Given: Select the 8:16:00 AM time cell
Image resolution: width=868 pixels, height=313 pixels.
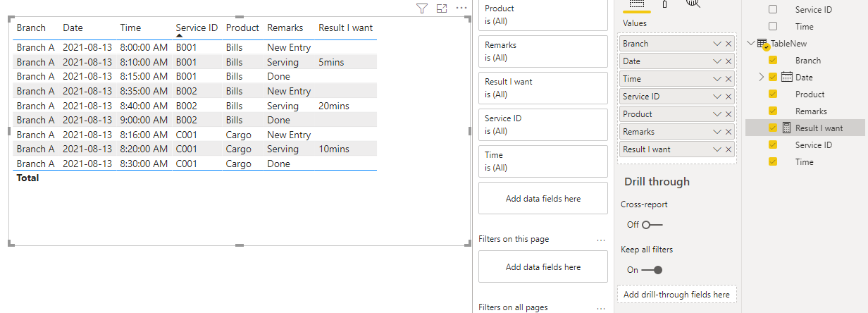Looking at the screenshot, I should [144, 135].
